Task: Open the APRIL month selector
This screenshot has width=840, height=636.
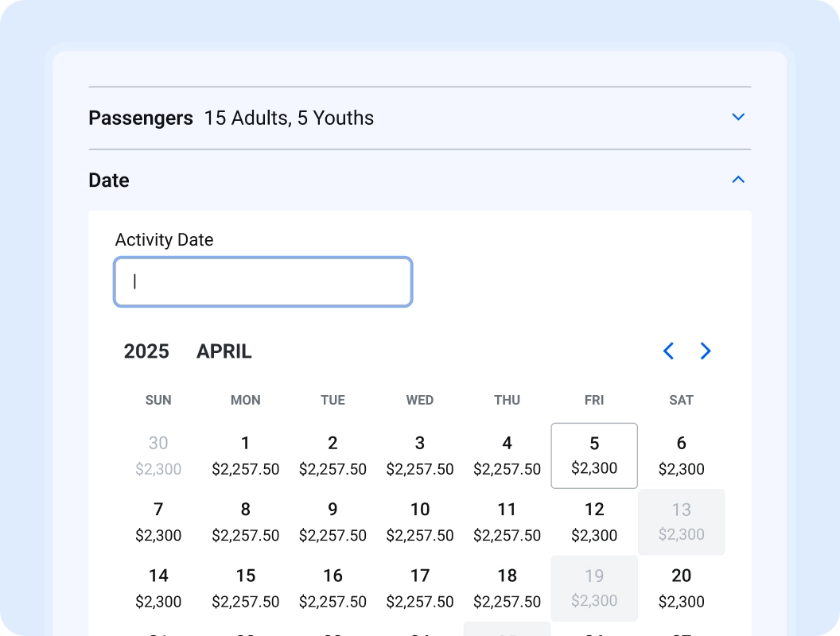Action: (224, 351)
